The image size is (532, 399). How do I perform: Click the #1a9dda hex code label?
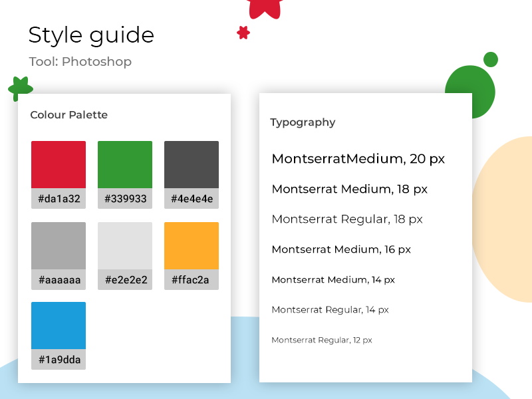click(59, 360)
